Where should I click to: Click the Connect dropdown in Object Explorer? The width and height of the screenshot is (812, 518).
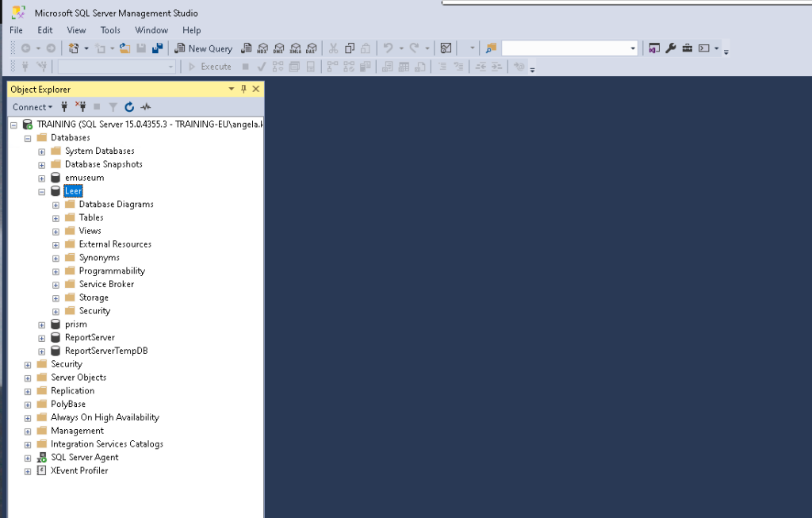tap(32, 107)
